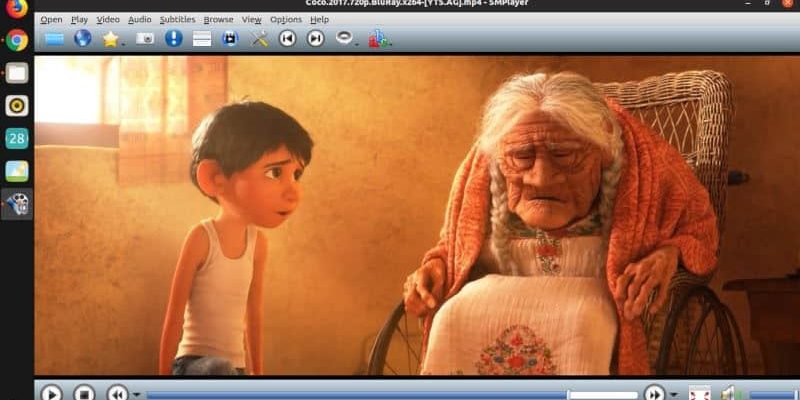This screenshot has height=400, width=800.
Task: Expand the Favorites star dropdown arrow
Action: tap(123, 43)
